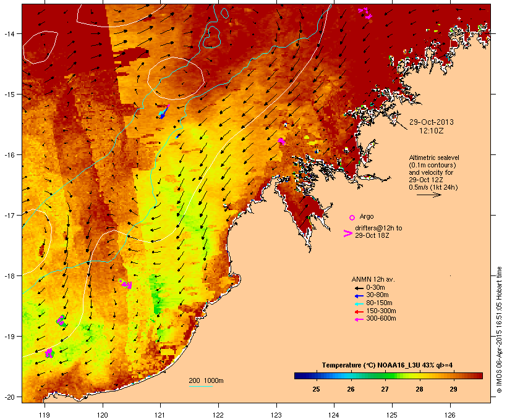Image resolution: width=507 pixels, height=420 pixels.
Task: Click the blue-cyan mooring arrow near 121E 15.3S
Action: pyautogui.click(x=164, y=112)
